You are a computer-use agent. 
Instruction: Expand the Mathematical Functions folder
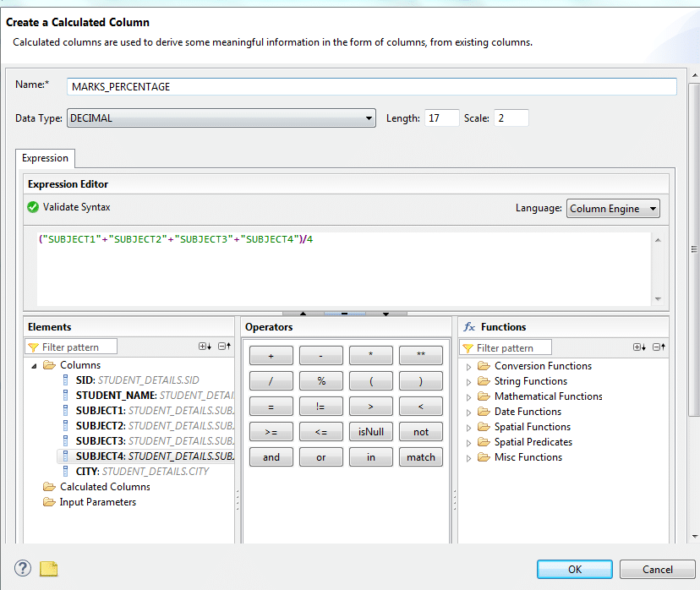471,396
